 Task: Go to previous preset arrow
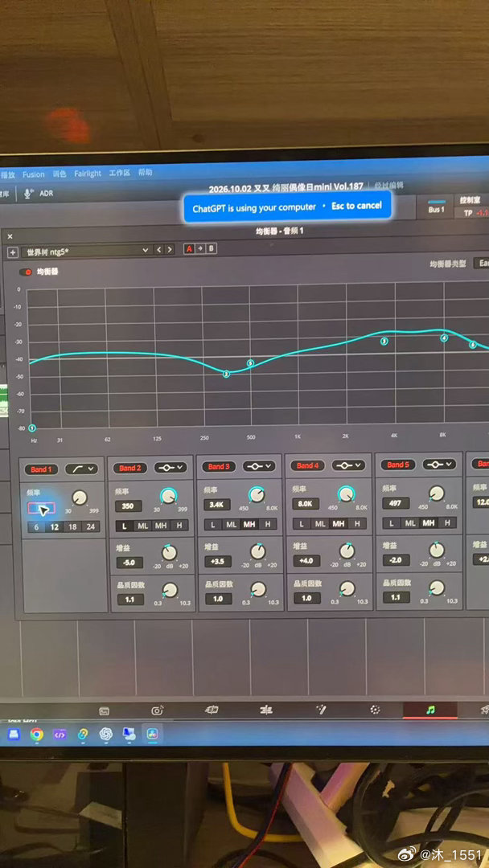coord(158,250)
